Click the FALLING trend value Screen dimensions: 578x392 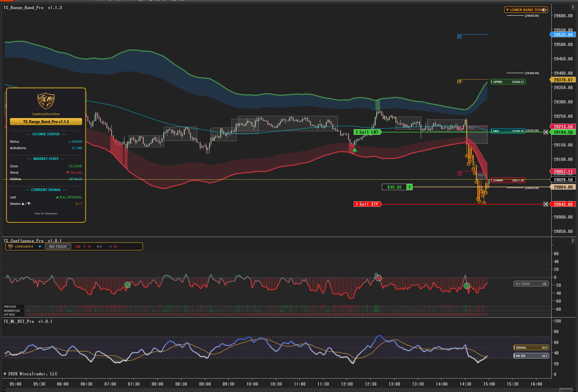pos(74,173)
